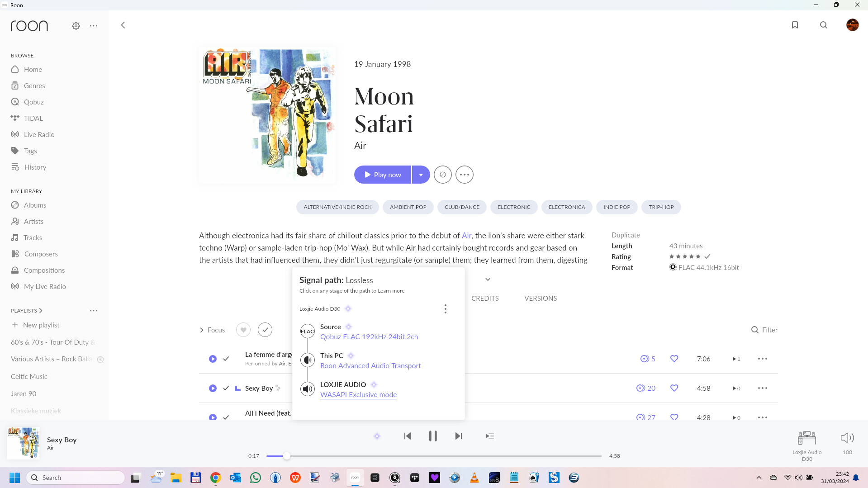The height and width of the screenshot is (488, 868).
Task: Go back with the back arrow
Action: point(123,25)
